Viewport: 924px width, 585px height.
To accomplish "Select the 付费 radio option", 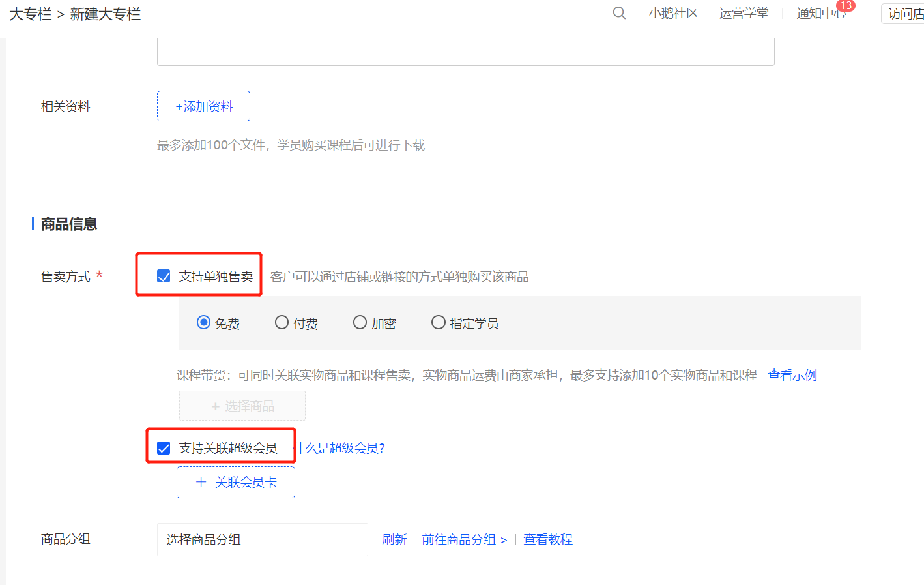I will [282, 323].
